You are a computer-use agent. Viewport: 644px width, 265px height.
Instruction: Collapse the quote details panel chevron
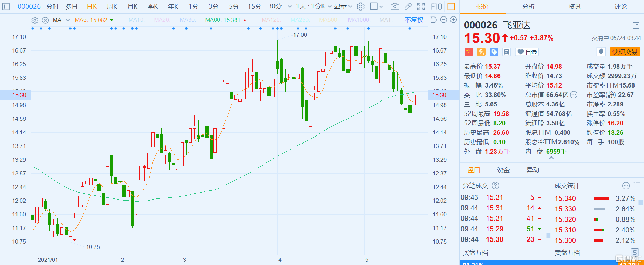click(551, 158)
